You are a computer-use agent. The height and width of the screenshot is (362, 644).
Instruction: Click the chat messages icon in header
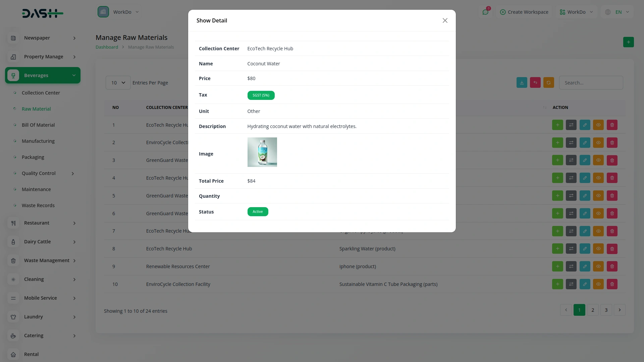coord(485,12)
